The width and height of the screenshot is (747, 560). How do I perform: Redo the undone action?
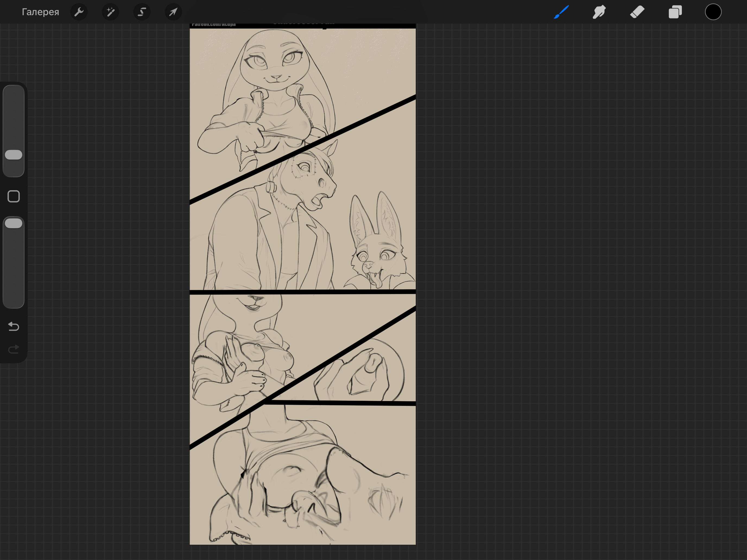pyautogui.click(x=14, y=349)
